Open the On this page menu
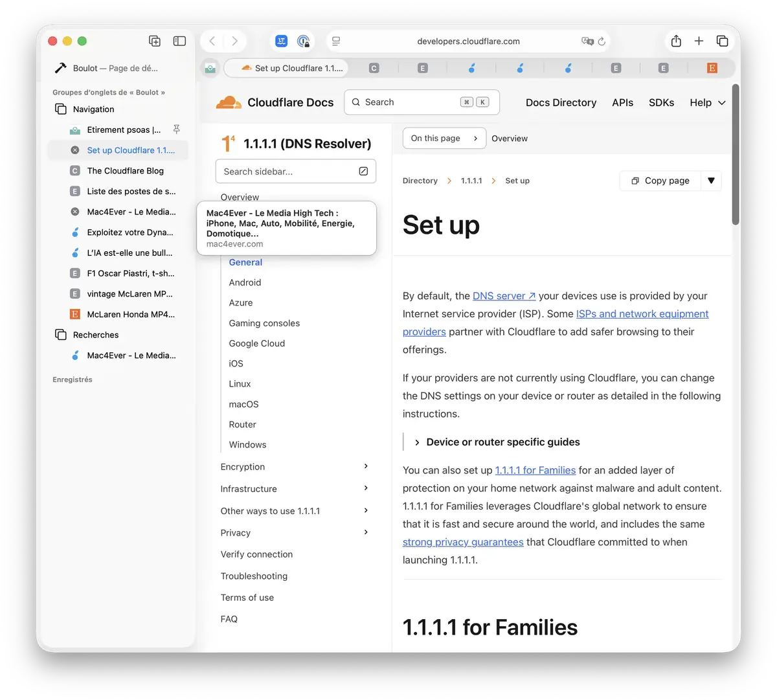Image resolution: width=777 pixels, height=700 pixels. tap(444, 139)
